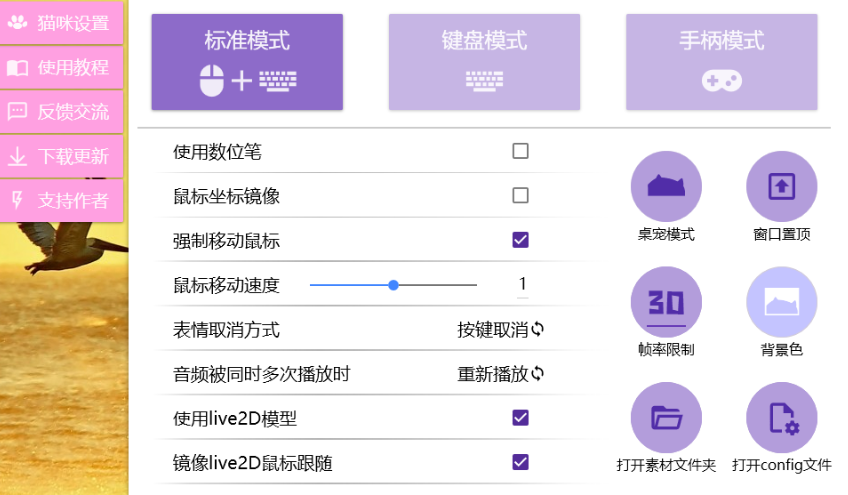Go to the 下载更新 download updates item
The image size is (848, 495).
tap(61, 156)
